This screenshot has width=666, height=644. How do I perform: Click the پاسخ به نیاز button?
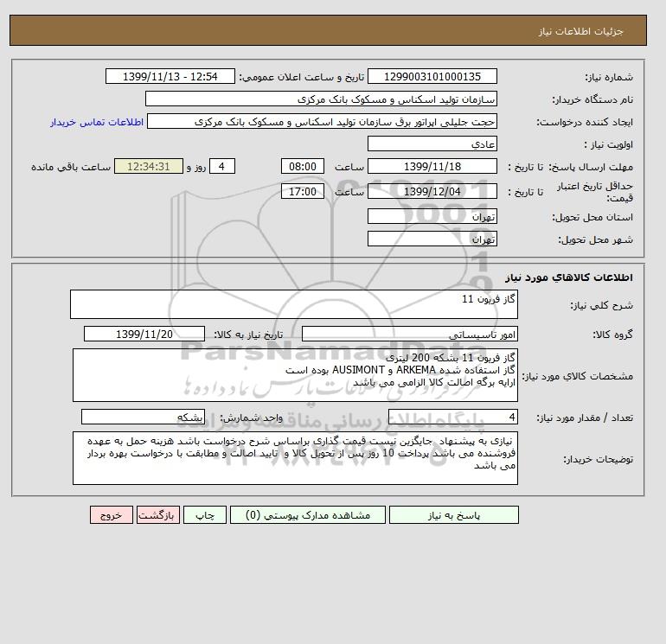point(453,514)
